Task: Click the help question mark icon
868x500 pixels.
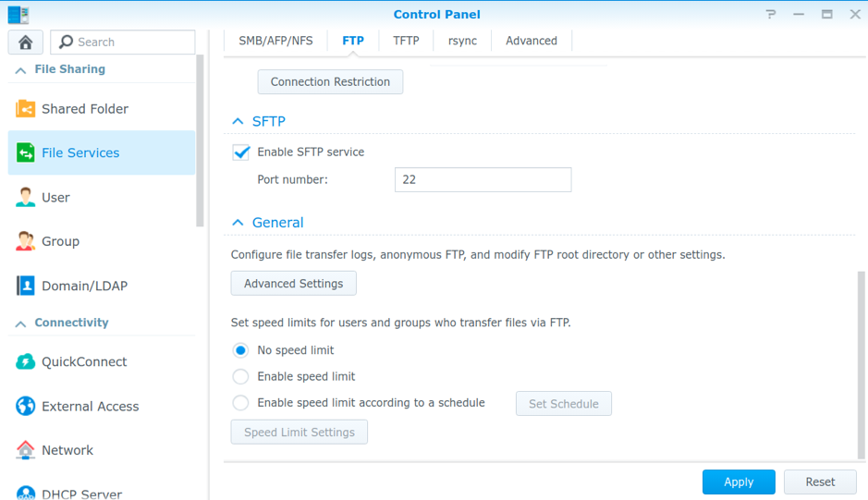Action: pyautogui.click(x=771, y=15)
